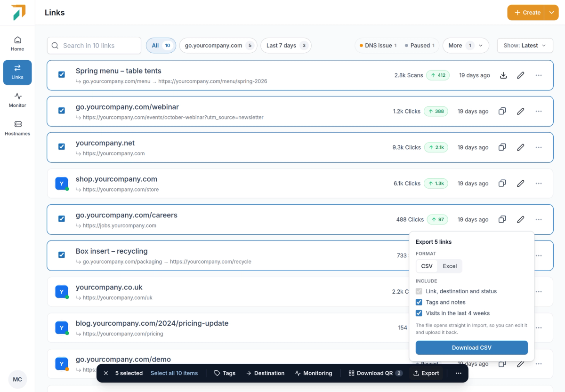Download QR for Spring menu – table tents

coord(503,75)
